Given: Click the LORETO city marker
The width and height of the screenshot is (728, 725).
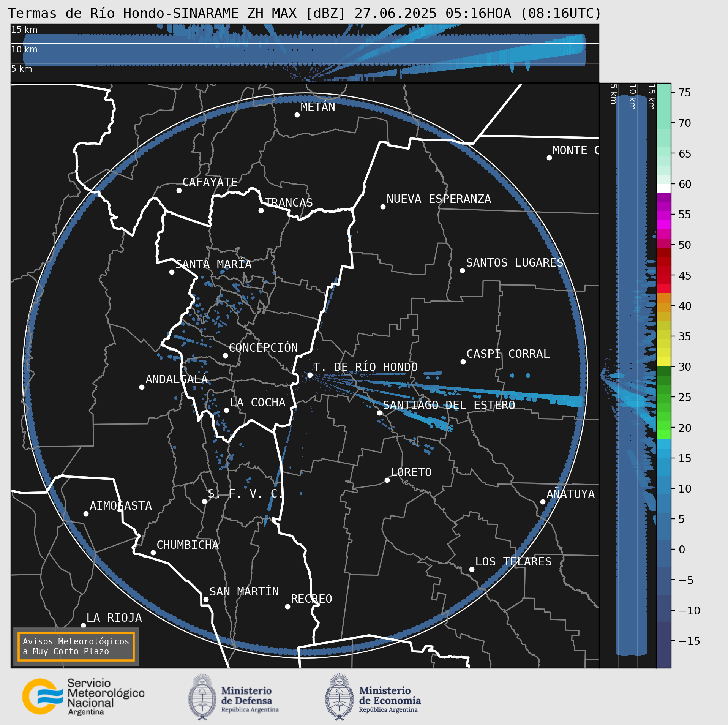Looking at the screenshot, I should (387, 480).
